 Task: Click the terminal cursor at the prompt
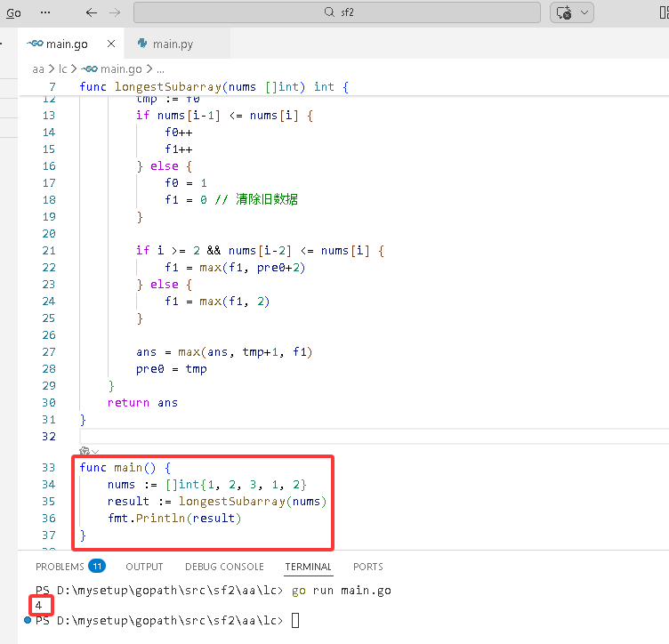pos(295,620)
